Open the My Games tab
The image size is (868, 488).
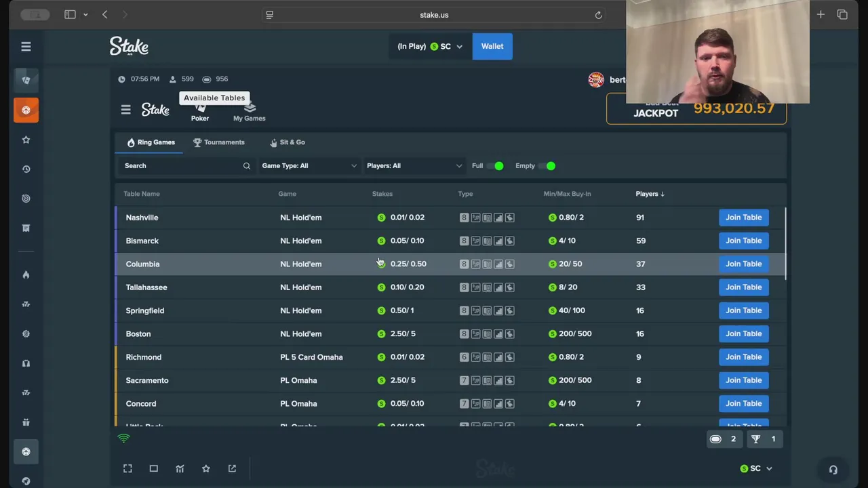click(x=250, y=113)
